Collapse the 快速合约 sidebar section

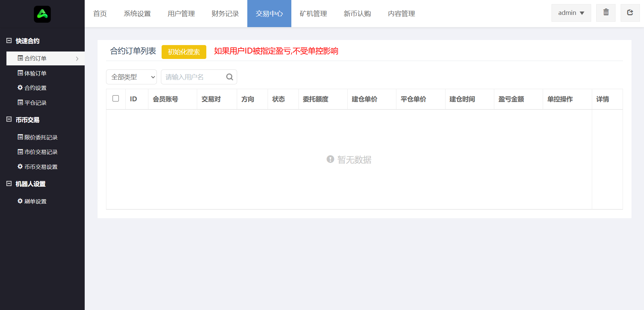[x=9, y=41]
